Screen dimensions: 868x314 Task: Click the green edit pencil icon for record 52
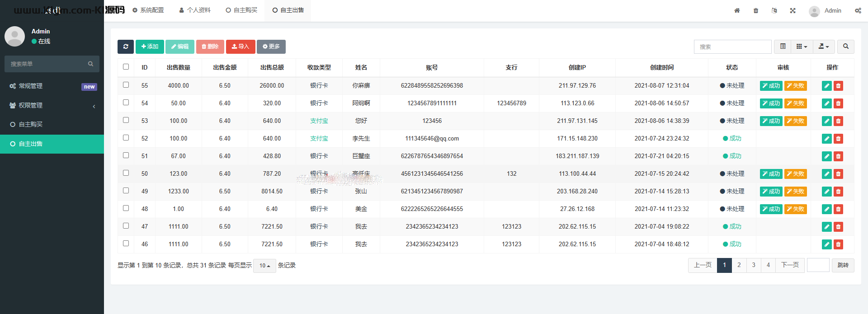click(x=826, y=139)
